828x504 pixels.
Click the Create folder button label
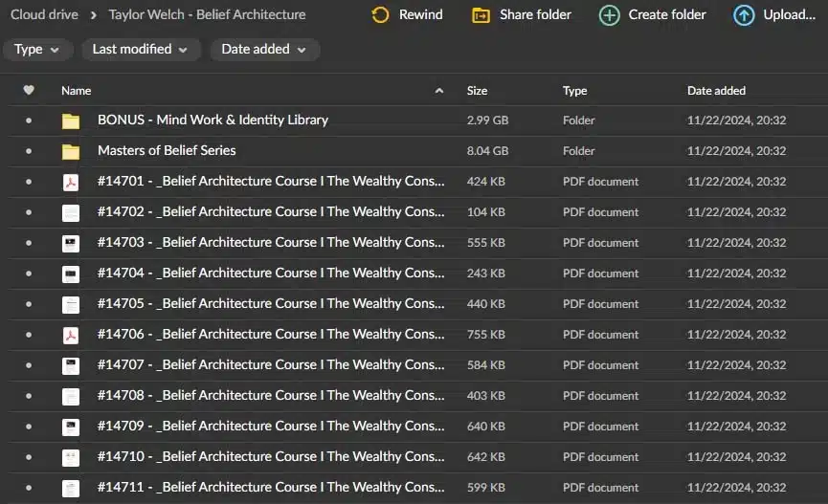coord(667,14)
